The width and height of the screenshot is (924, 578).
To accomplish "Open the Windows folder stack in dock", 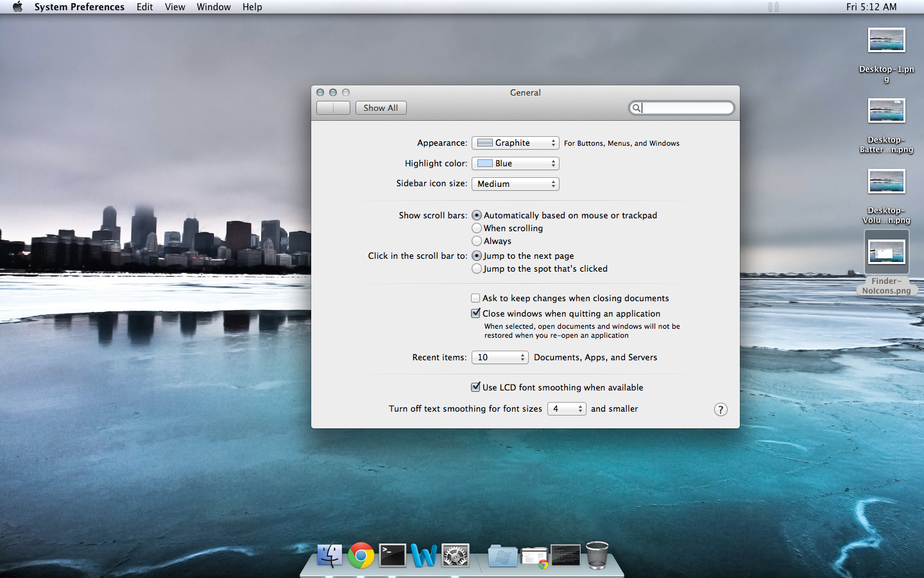I will 502,556.
